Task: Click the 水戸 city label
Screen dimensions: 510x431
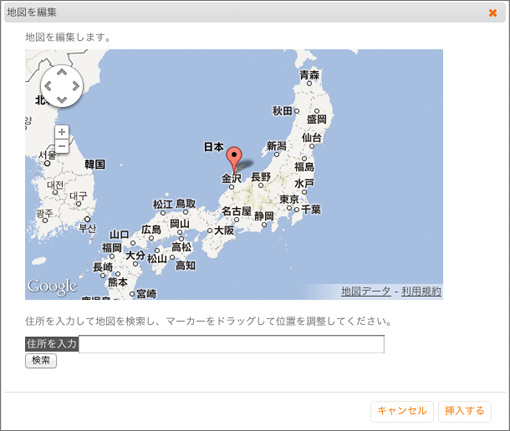Action: coord(304,183)
